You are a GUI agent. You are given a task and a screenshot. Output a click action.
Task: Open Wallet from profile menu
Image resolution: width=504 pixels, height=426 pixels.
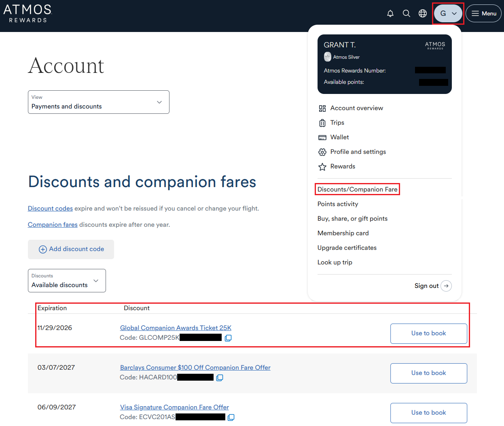coord(340,137)
